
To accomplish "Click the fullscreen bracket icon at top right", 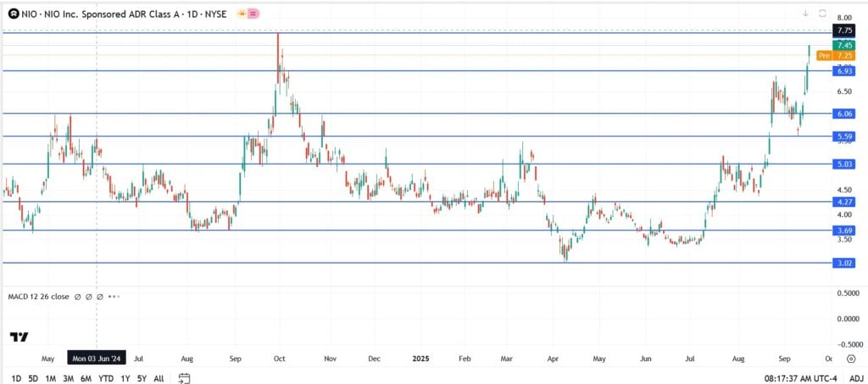I will point(822,14).
